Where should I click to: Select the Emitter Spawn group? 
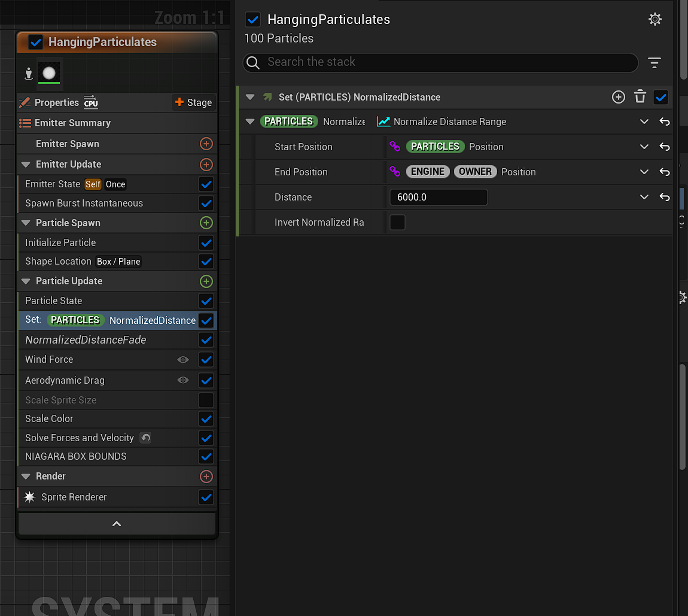coord(117,144)
